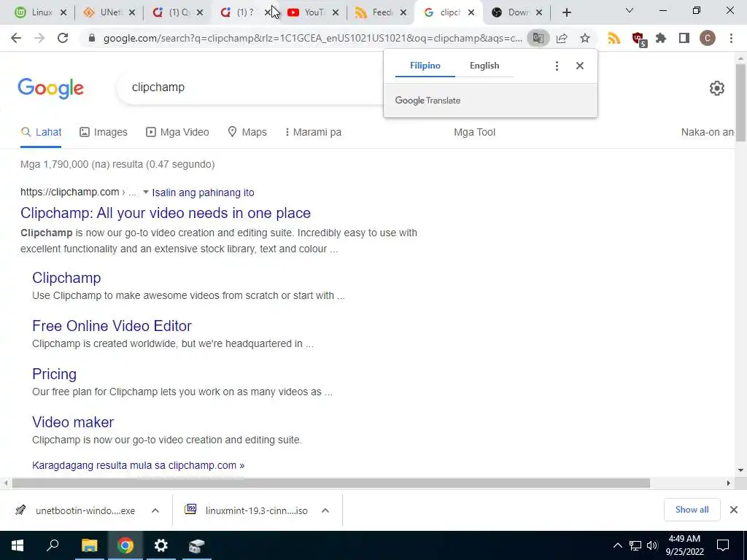The width and height of the screenshot is (747, 560).
Task: Go forward with the forward arrow
Action: point(39,38)
